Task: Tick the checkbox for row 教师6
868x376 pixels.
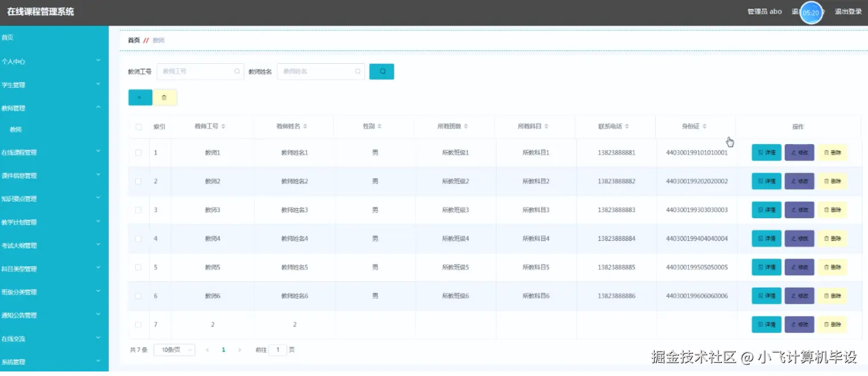Action: coord(139,296)
